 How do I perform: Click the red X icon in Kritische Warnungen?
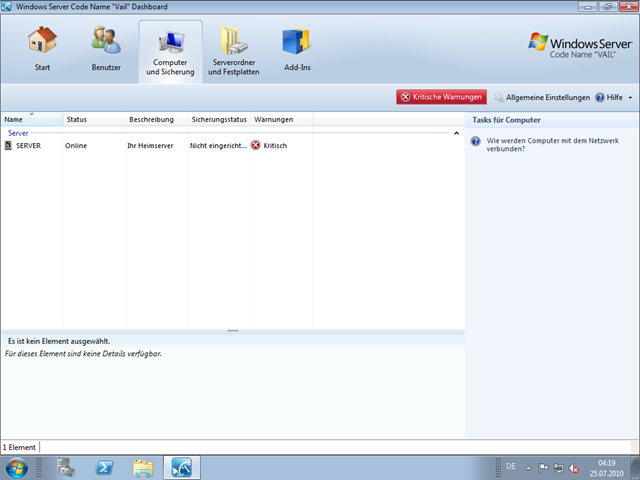coord(405,97)
